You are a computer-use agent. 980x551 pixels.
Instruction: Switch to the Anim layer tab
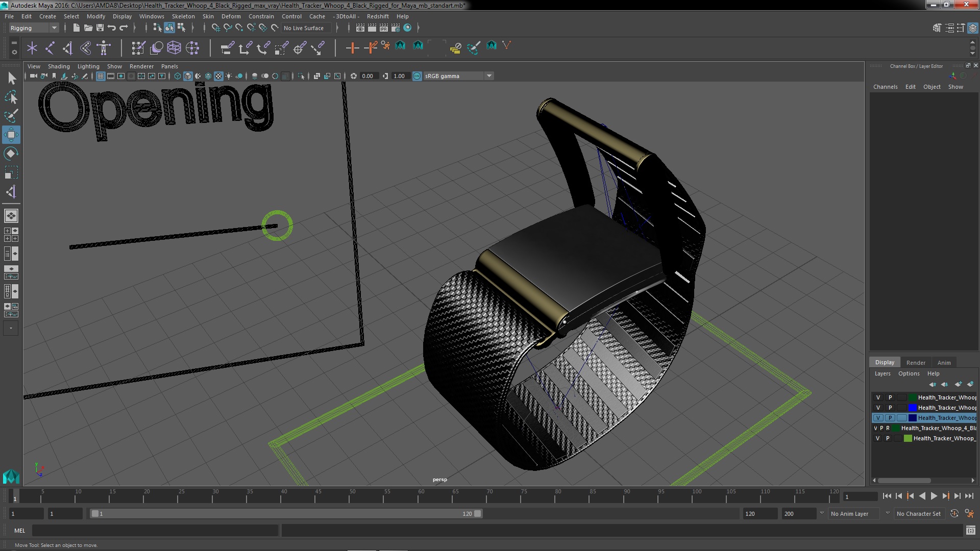tap(943, 363)
